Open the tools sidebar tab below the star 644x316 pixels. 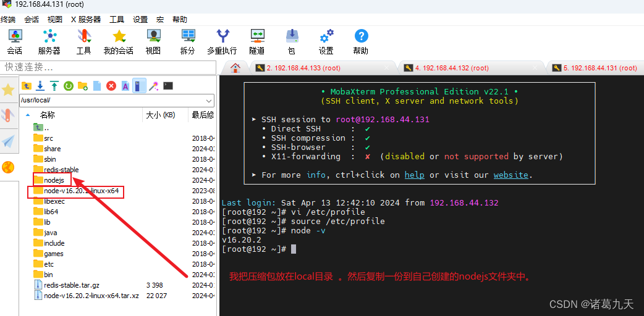(9, 115)
